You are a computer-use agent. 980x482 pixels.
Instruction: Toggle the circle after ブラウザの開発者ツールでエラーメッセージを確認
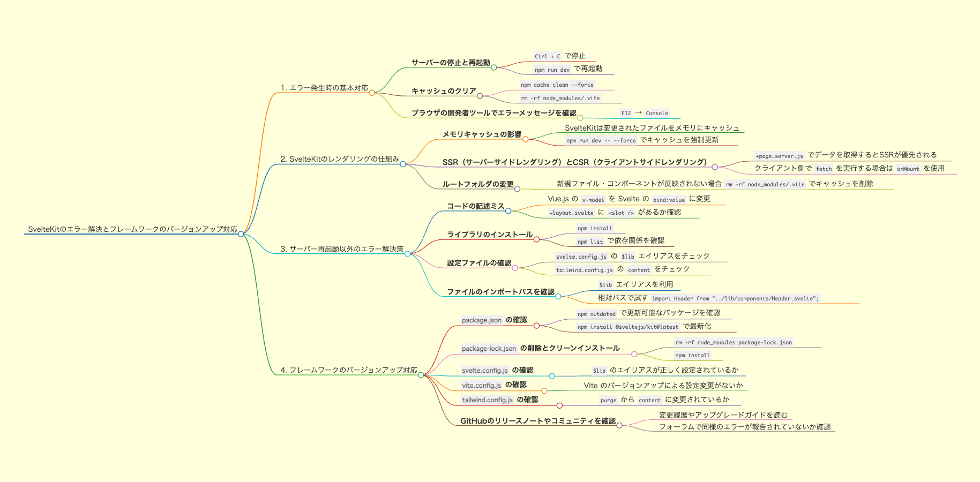[x=580, y=118]
